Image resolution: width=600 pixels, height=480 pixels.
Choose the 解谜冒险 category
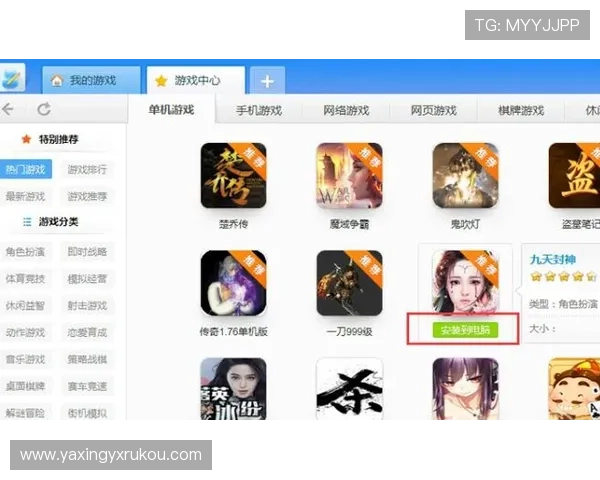[25, 413]
